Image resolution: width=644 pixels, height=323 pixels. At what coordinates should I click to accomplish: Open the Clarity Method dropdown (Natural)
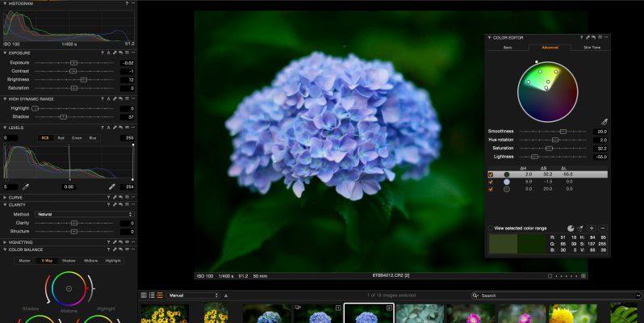pos(85,214)
